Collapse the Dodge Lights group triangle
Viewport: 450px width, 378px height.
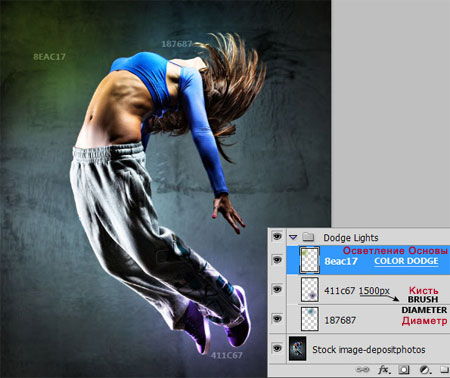tap(293, 237)
